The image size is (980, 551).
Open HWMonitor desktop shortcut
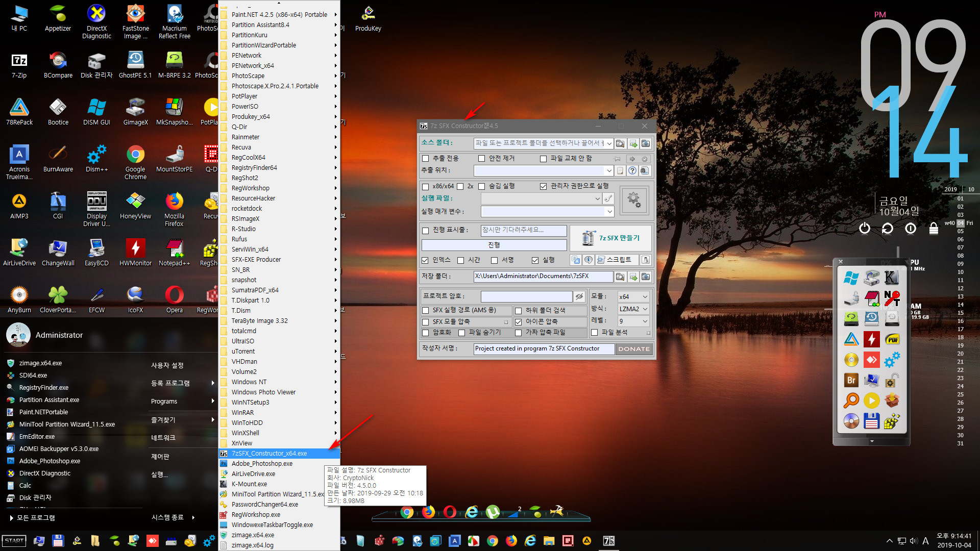pyautogui.click(x=135, y=252)
